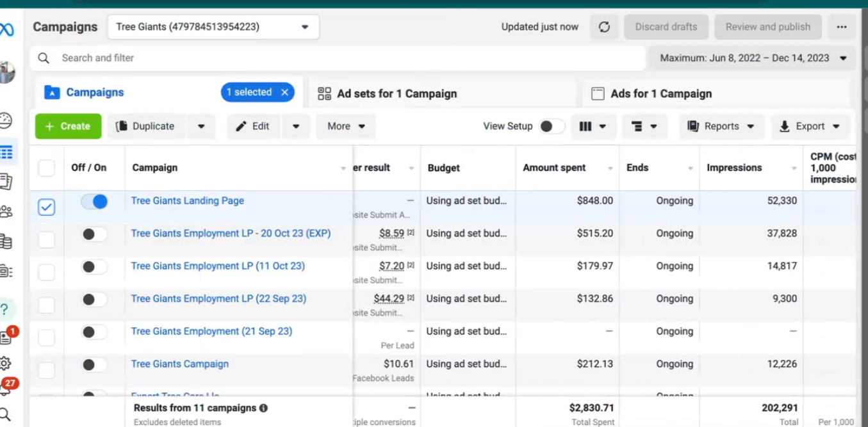Check the Tree Giants Campaign checkbox
The height and width of the screenshot is (427, 868).
pyautogui.click(x=47, y=370)
